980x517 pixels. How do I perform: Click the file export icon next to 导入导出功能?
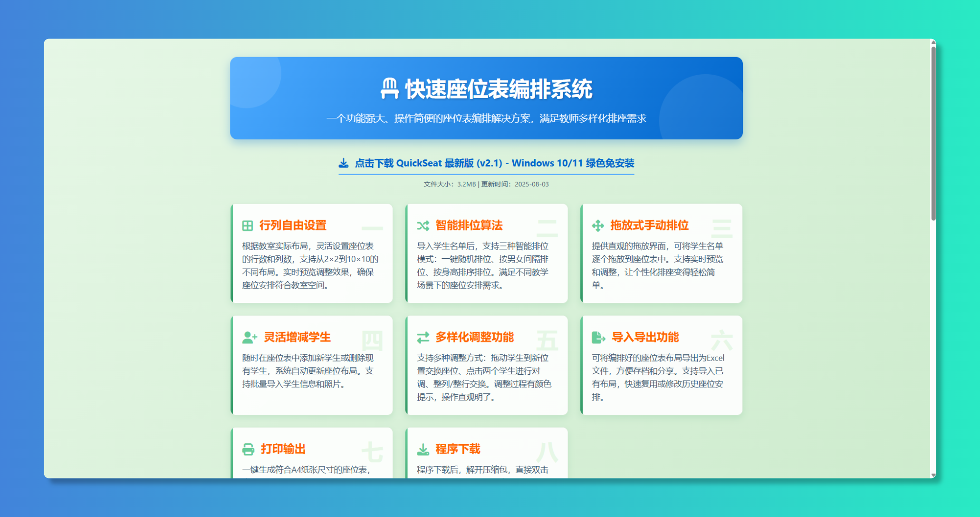coord(598,337)
